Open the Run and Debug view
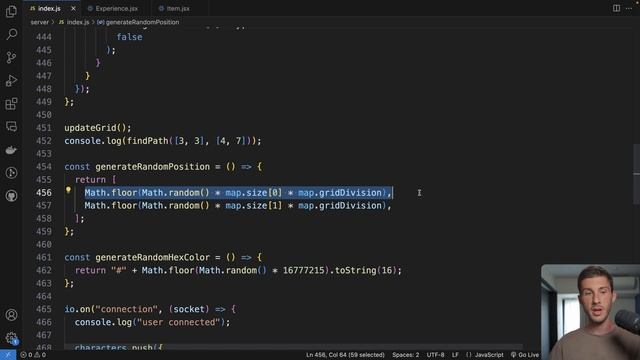This screenshot has height=360, width=640. pos(11,80)
